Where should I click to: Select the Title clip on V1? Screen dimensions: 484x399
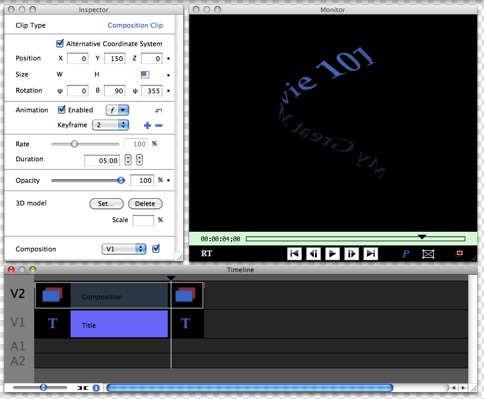point(119,324)
